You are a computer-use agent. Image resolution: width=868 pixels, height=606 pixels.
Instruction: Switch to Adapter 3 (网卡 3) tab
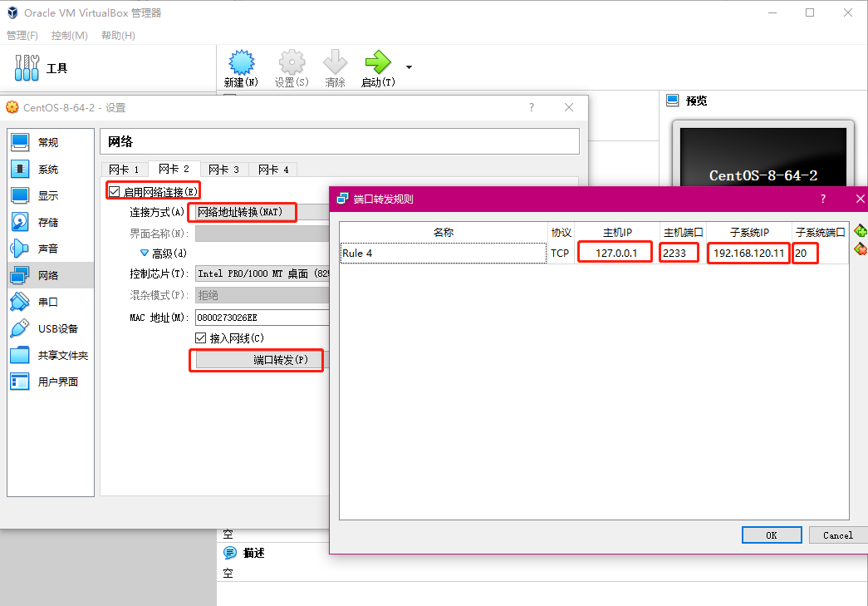point(223,170)
